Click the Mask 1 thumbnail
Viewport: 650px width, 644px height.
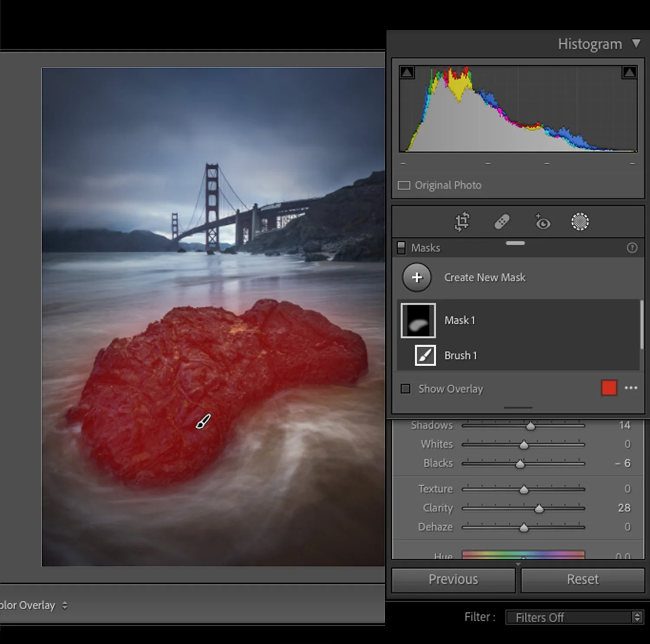418,320
